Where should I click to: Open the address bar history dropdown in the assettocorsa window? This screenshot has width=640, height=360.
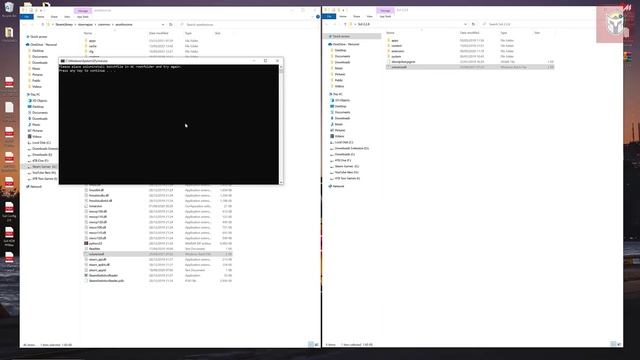pos(163,24)
